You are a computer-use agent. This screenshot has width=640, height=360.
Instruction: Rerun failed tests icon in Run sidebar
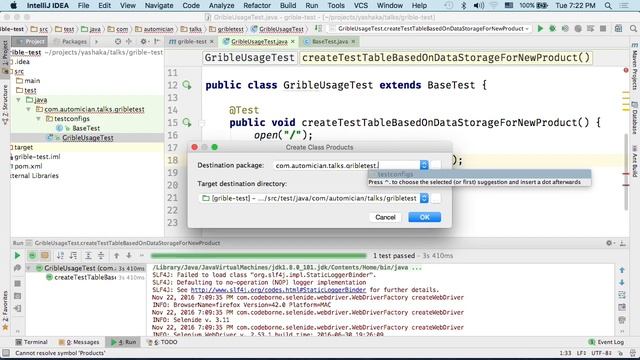[x=17, y=268]
